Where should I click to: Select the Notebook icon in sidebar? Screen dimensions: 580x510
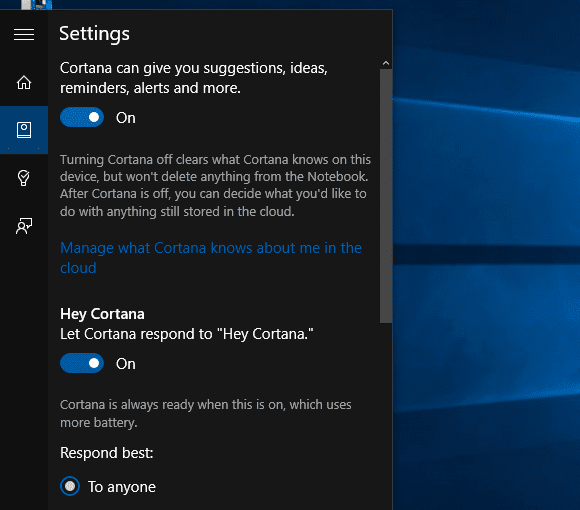(24, 130)
